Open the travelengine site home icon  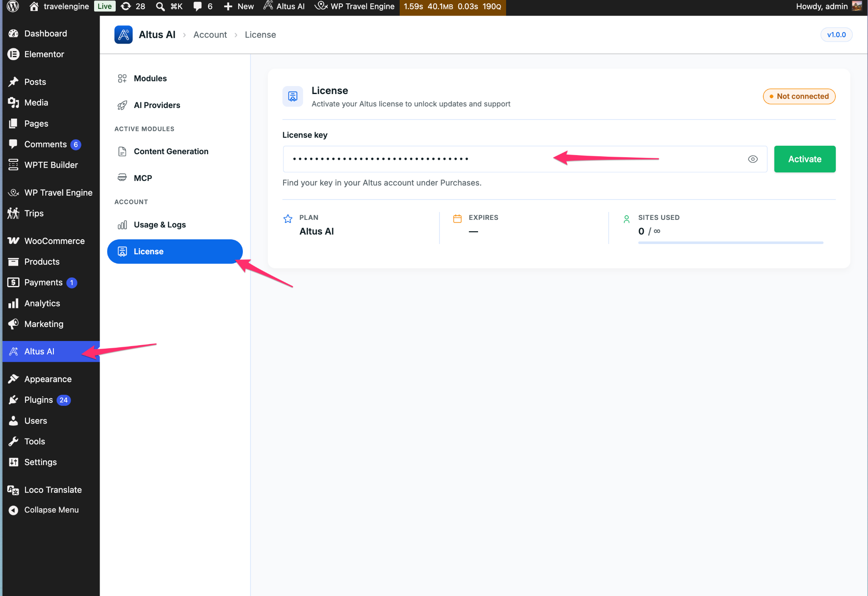pos(34,6)
